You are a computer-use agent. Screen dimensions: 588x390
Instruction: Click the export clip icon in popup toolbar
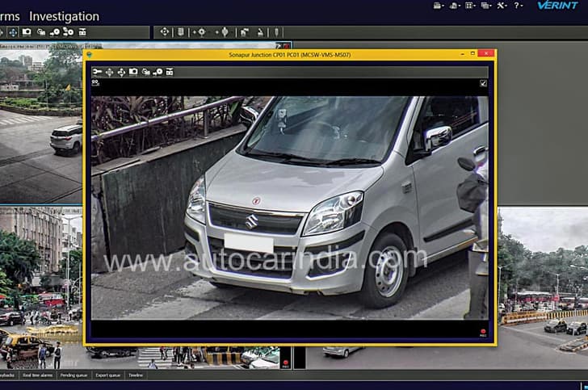[x=157, y=72]
